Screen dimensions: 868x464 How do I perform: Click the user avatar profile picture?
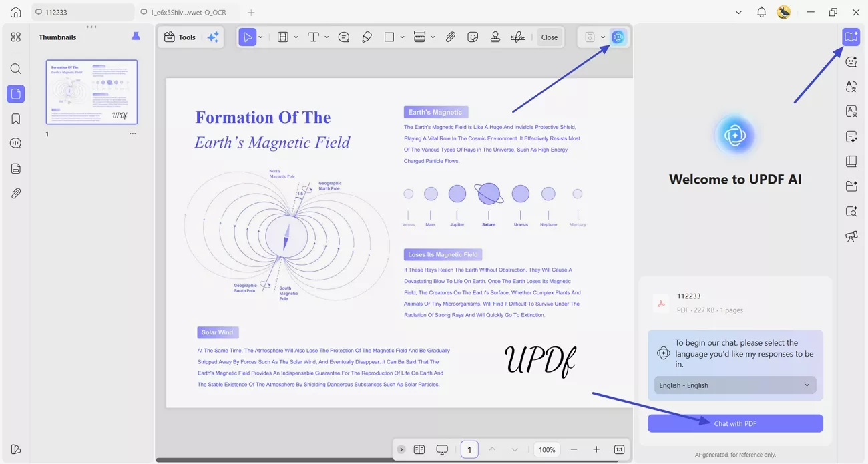[784, 12]
